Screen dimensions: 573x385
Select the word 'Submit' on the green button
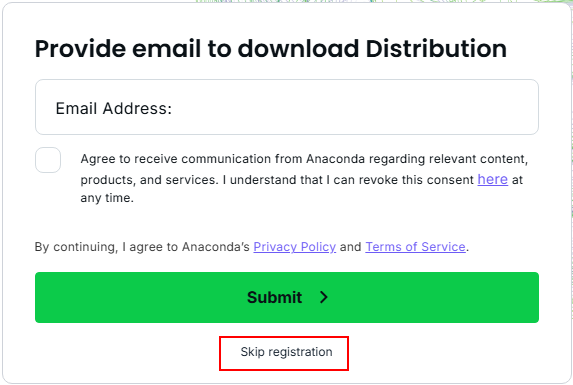274,297
